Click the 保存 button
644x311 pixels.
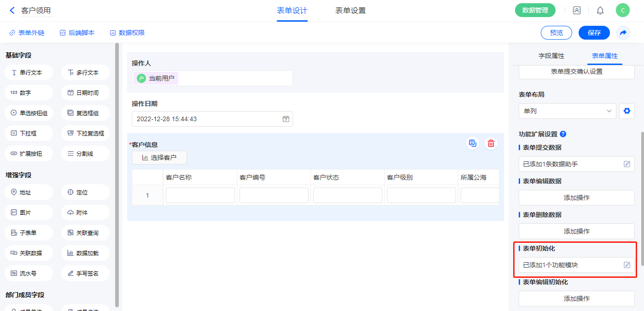click(x=594, y=33)
